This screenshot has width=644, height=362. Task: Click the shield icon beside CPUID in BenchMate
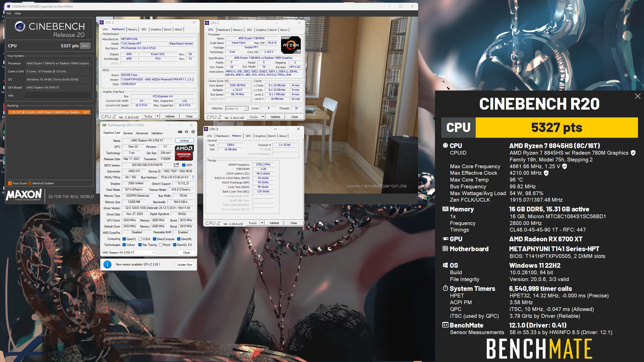[633, 153]
